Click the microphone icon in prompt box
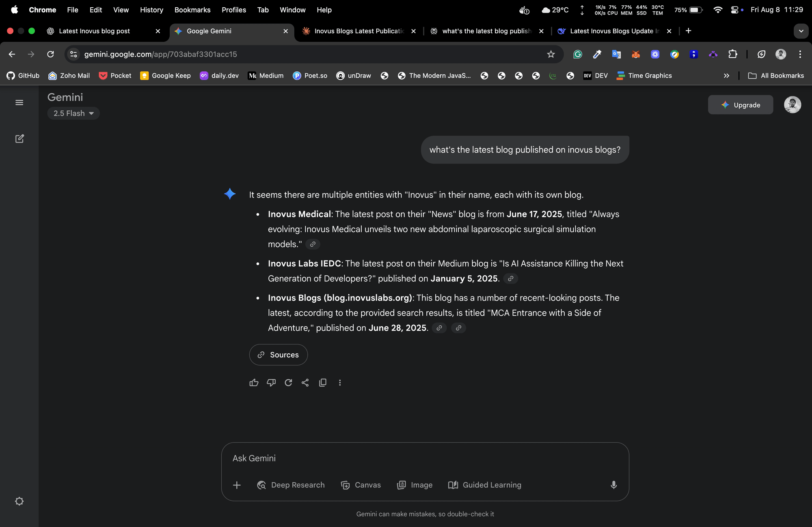The width and height of the screenshot is (812, 527). pos(613,485)
